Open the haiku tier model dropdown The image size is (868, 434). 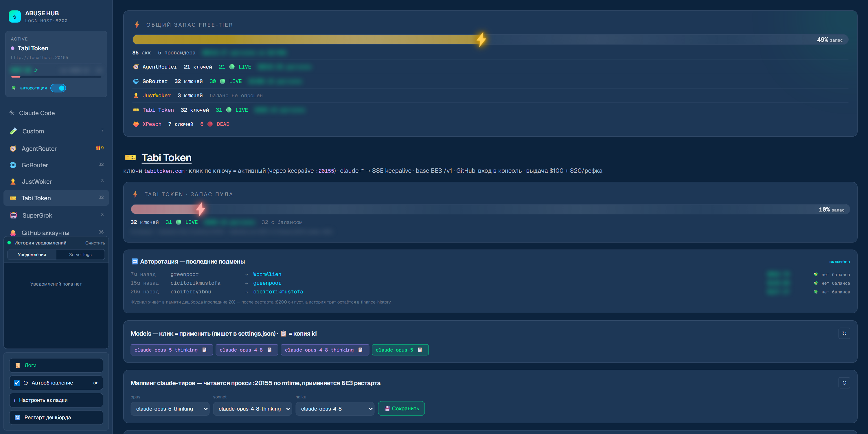[335, 409]
